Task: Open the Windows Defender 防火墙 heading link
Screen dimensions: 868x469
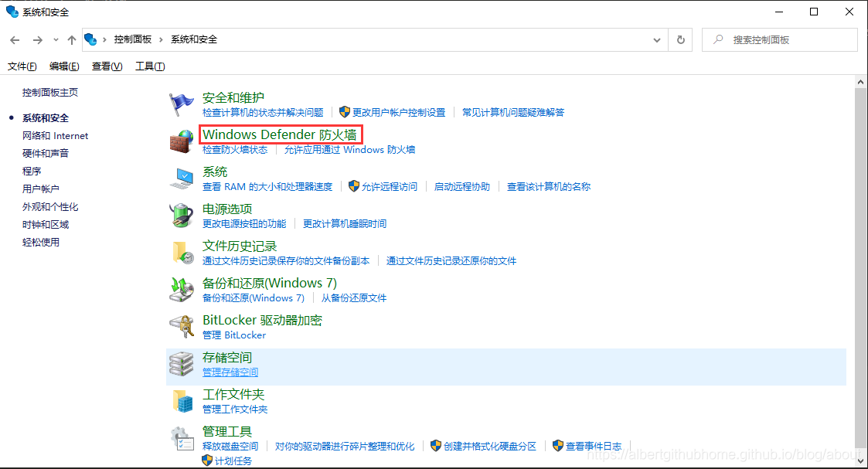Action: (280, 134)
